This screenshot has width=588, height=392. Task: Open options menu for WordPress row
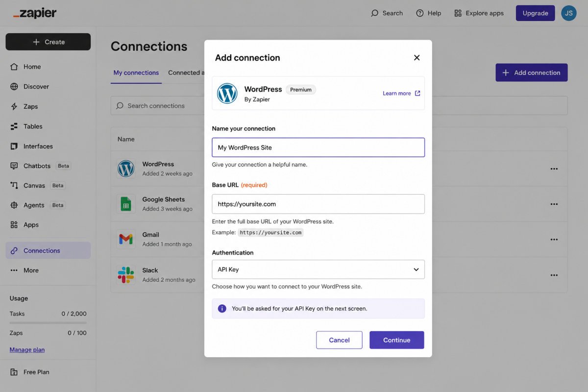pos(554,169)
